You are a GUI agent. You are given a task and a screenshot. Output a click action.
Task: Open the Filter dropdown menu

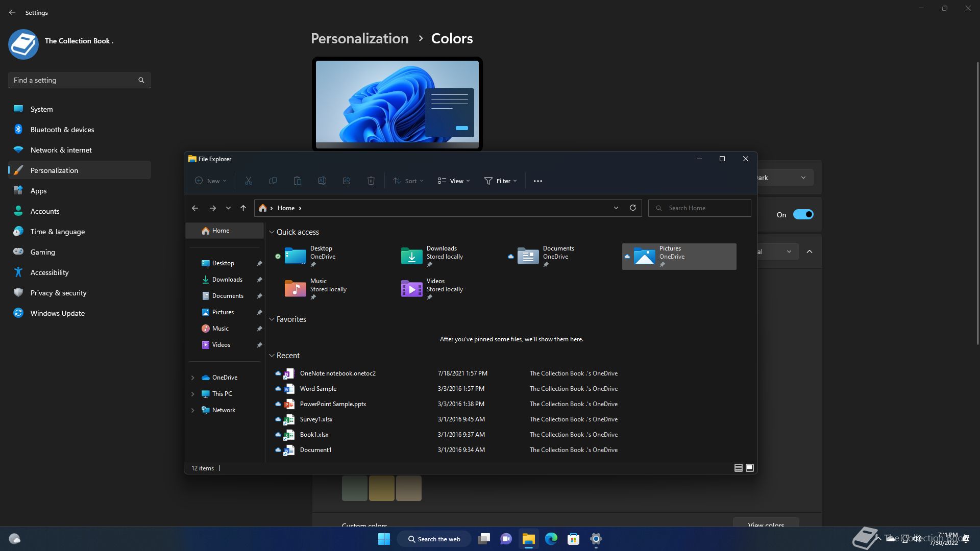(x=501, y=181)
